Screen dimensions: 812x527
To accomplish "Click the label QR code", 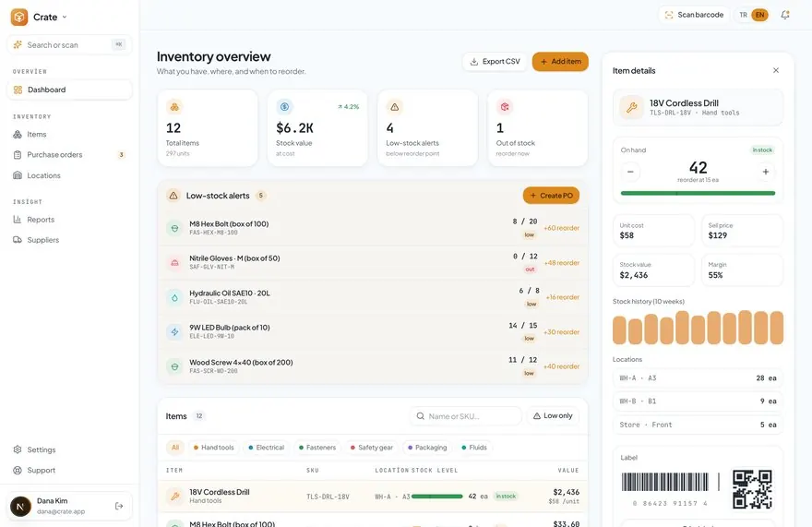I will pyautogui.click(x=752, y=489).
